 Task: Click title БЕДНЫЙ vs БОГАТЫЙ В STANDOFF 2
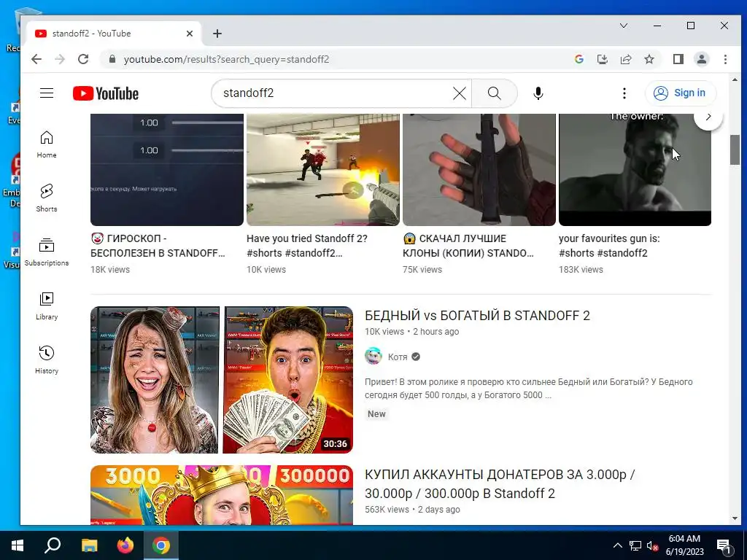click(x=477, y=316)
